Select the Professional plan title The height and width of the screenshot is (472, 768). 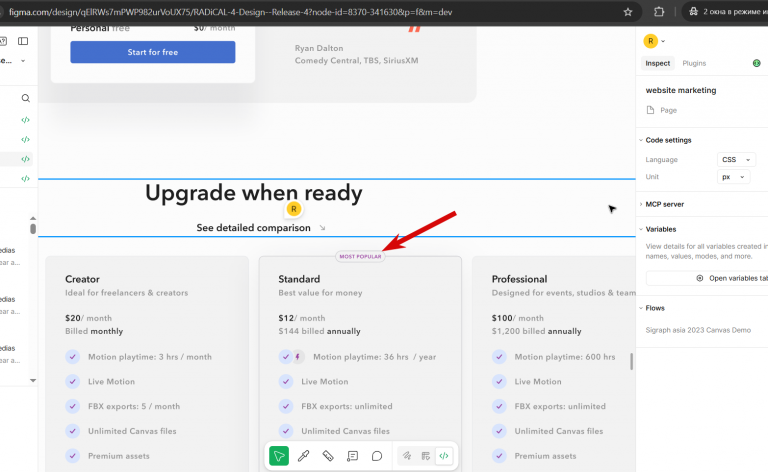(519, 279)
